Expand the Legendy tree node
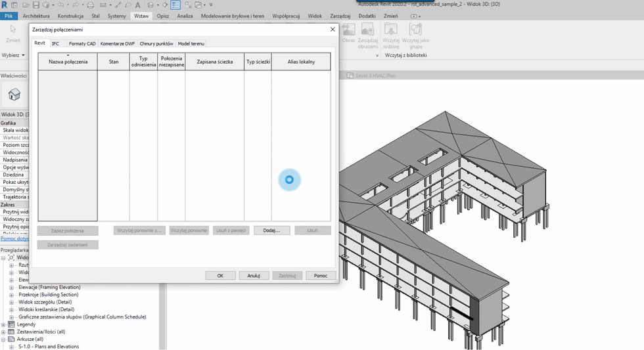The height and width of the screenshot is (350, 644). [3, 324]
